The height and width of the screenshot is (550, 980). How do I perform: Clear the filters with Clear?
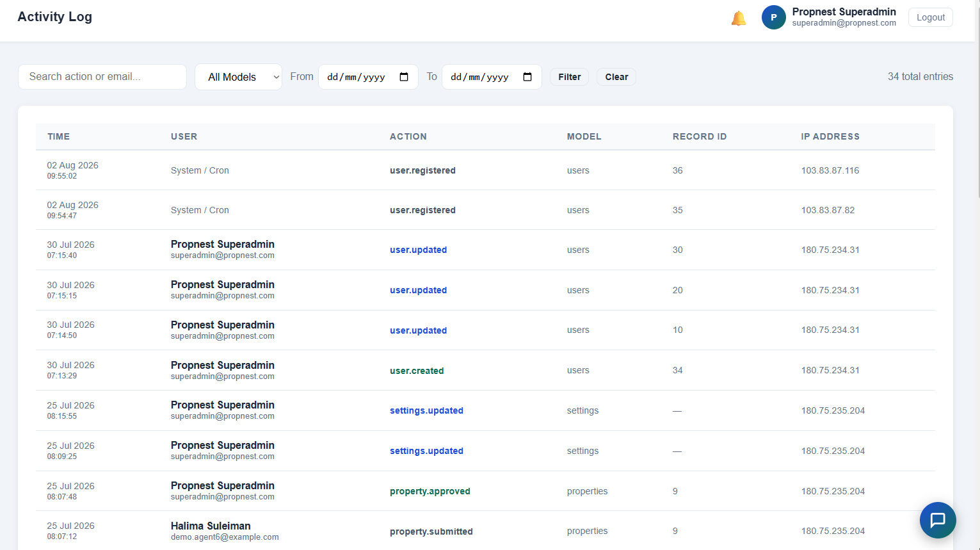click(x=617, y=77)
